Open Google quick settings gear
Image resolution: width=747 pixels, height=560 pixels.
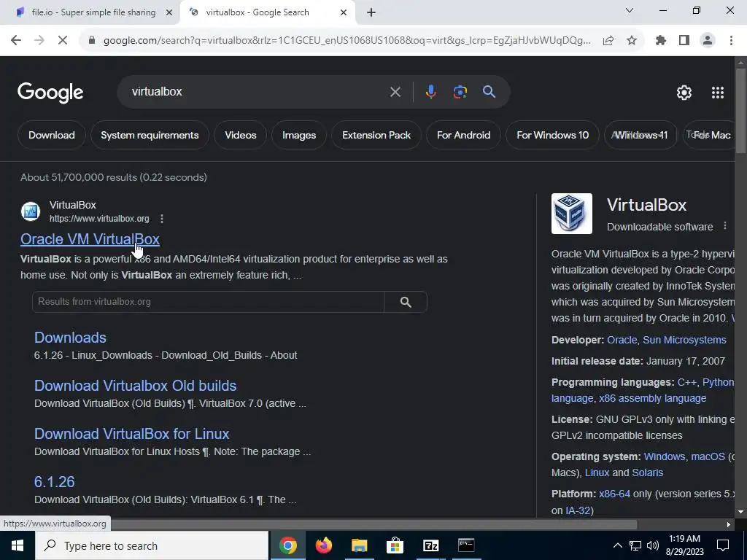684,93
